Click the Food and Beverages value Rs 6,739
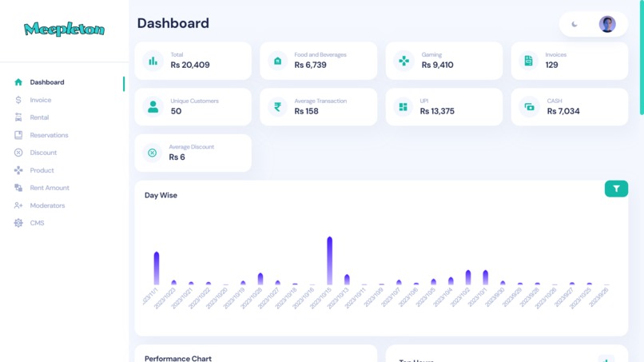 coord(310,65)
